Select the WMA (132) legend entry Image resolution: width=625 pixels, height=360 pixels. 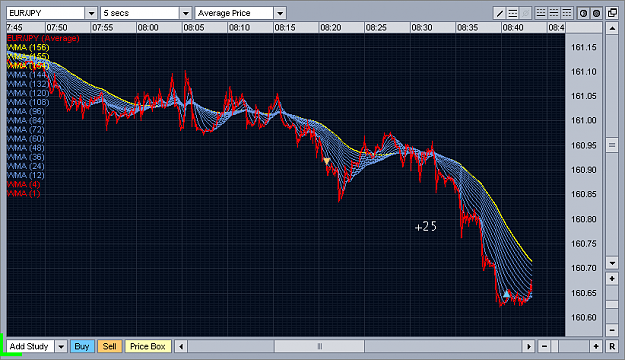point(28,84)
